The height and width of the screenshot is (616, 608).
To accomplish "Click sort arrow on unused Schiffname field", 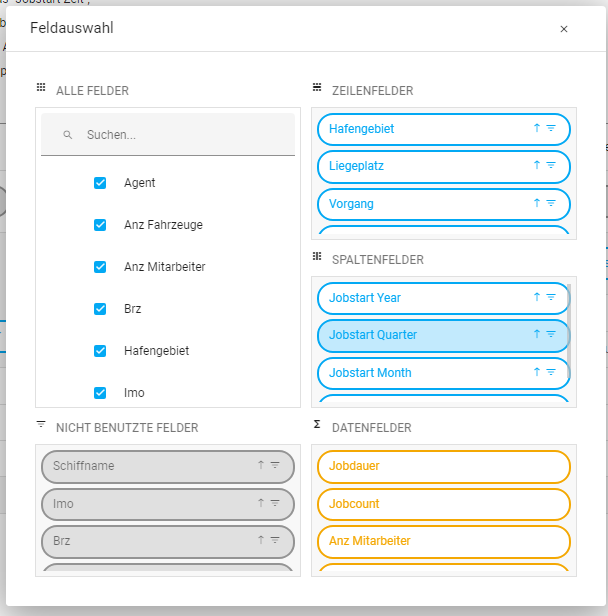I will tap(261, 465).
